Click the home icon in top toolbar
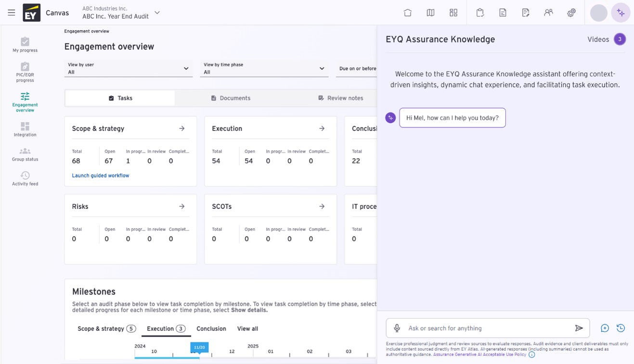The height and width of the screenshot is (364, 634). (x=407, y=13)
